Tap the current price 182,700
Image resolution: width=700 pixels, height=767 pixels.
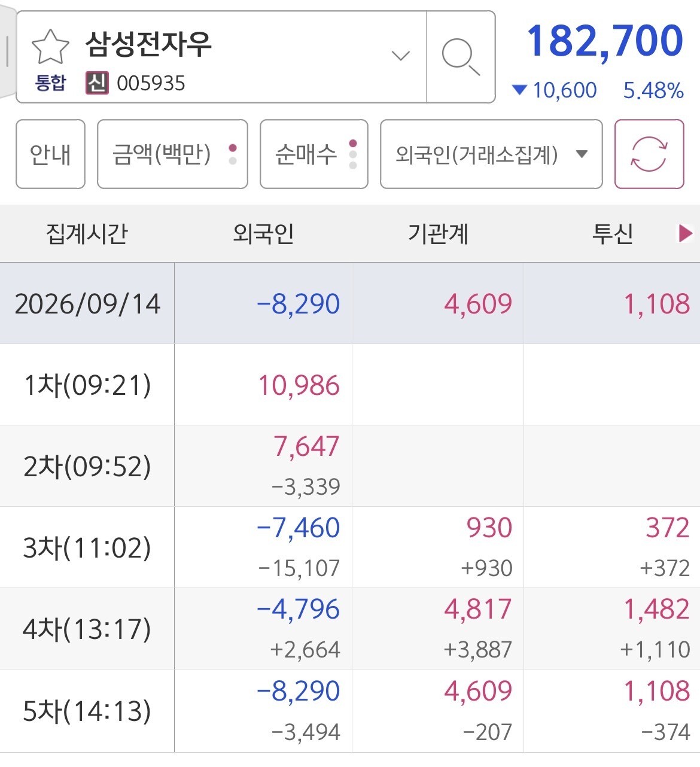(605, 41)
